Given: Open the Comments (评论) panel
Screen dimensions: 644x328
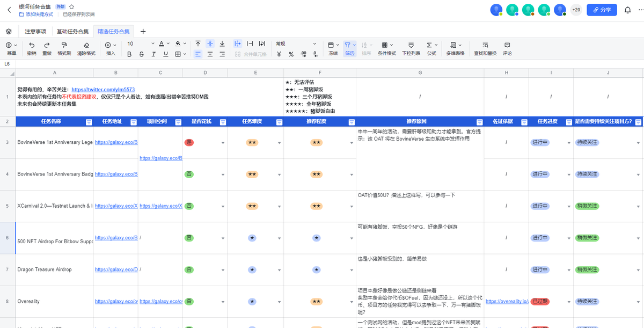Looking at the screenshot, I should pos(507,48).
